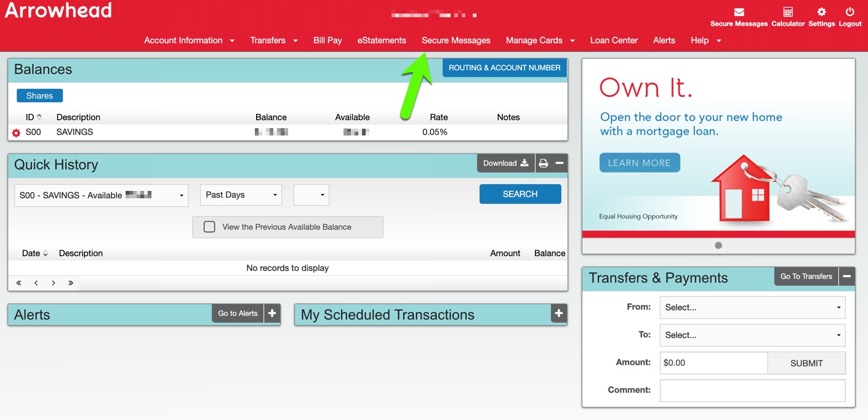Click the Settings gear icon

[x=821, y=11]
